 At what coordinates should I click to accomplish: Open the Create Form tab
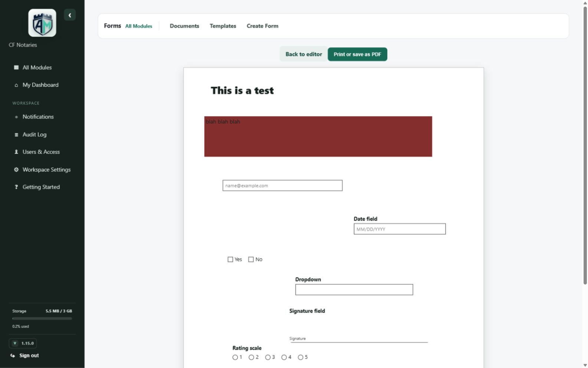point(263,26)
